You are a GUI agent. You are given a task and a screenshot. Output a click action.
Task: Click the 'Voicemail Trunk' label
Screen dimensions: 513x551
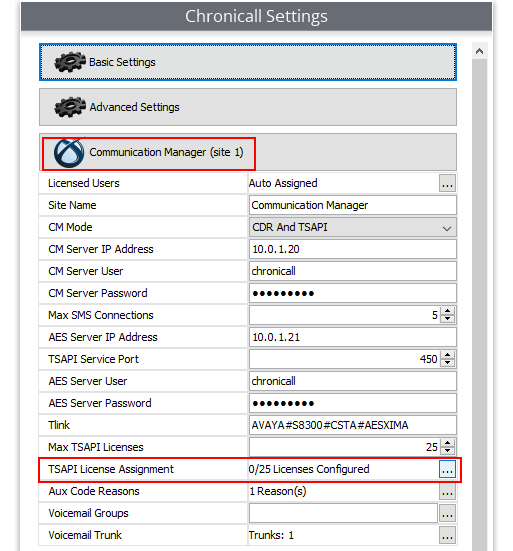pos(85,535)
